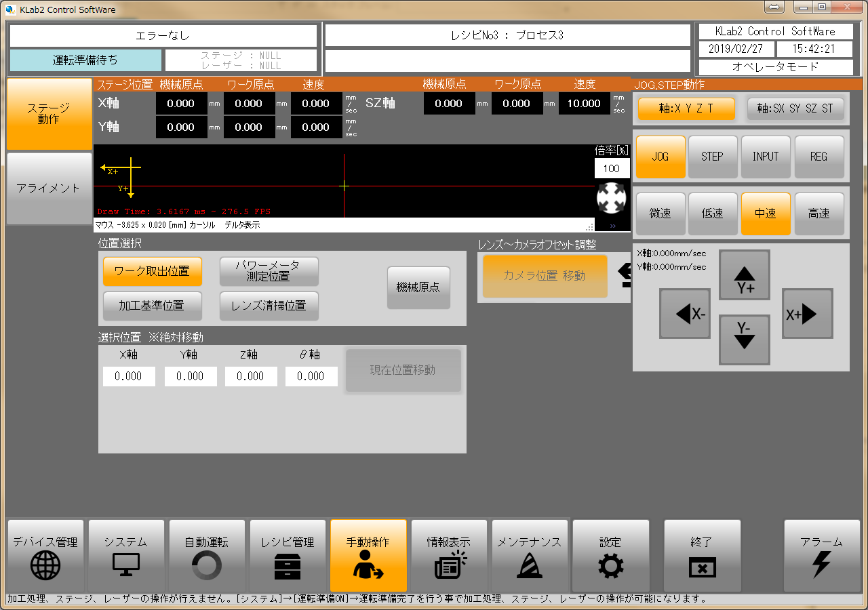This screenshot has height=610, width=868.
Task: Expand the viewer panel double-chevron
Action: pyautogui.click(x=612, y=226)
